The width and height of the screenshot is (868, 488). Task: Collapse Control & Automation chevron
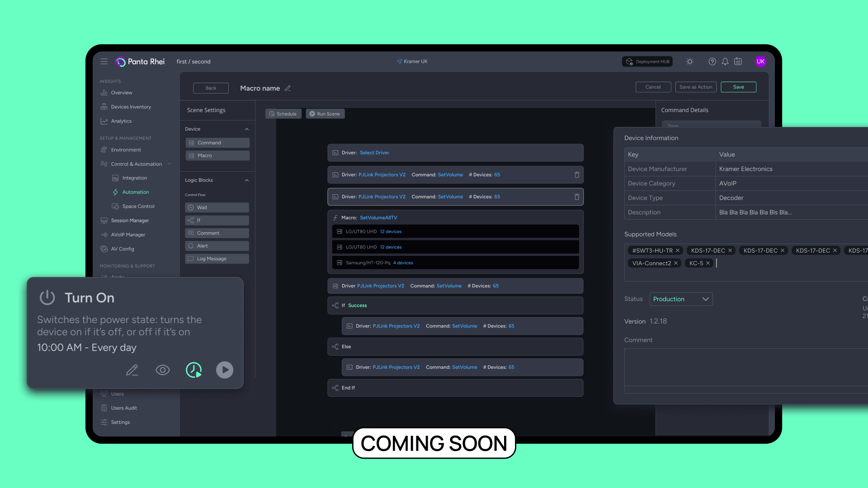tap(170, 164)
